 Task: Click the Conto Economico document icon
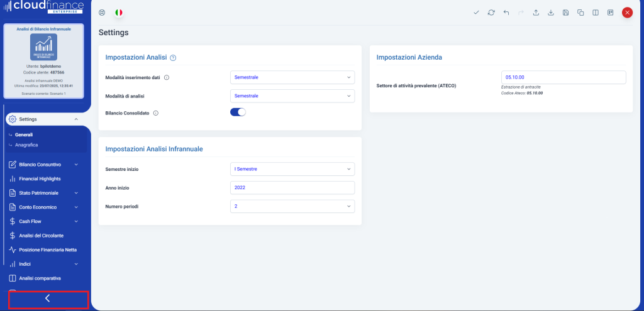pyautogui.click(x=13, y=207)
